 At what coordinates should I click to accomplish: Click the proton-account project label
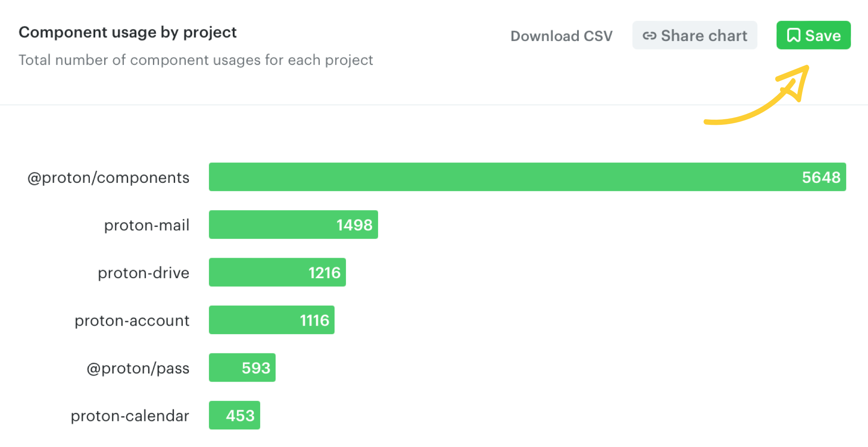point(132,321)
